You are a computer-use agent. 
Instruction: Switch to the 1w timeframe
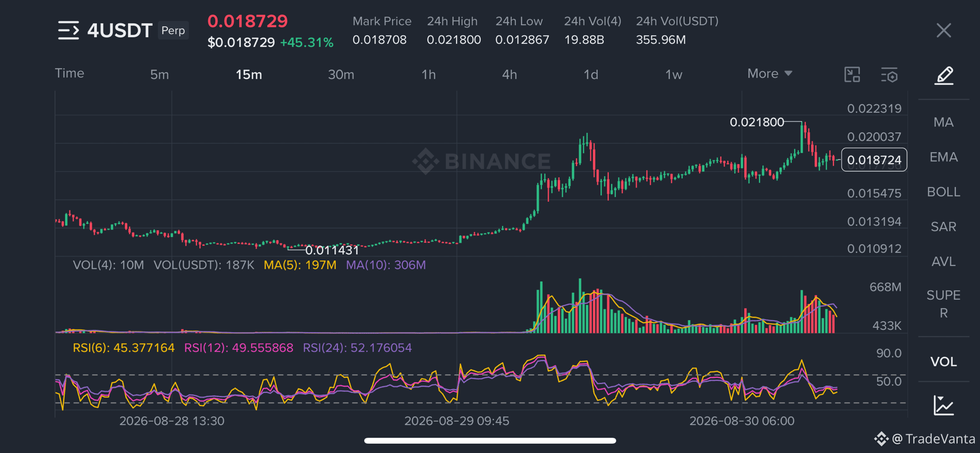click(674, 74)
